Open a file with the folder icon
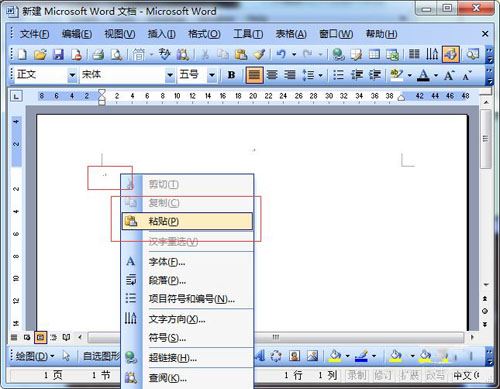Image resolution: width=500 pixels, height=389 pixels. [40, 54]
